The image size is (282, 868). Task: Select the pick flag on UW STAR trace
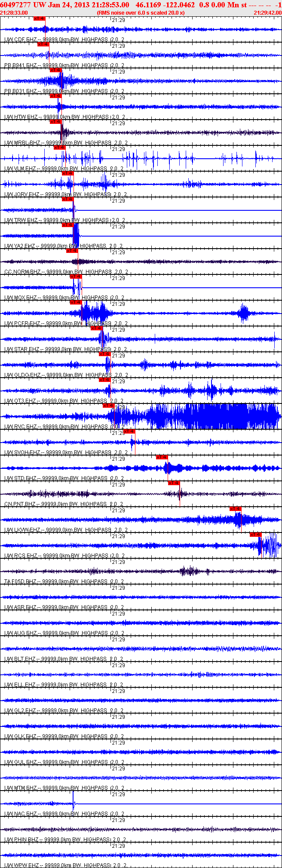point(97,328)
